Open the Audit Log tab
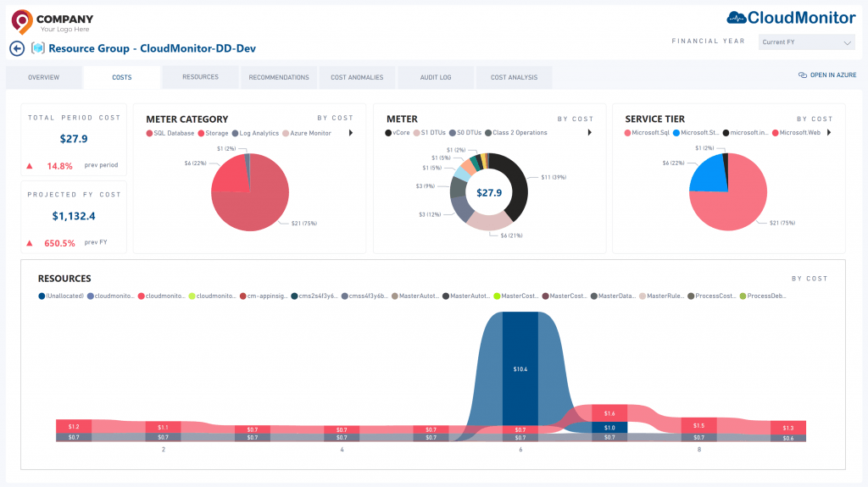The width and height of the screenshot is (868, 487). click(436, 77)
